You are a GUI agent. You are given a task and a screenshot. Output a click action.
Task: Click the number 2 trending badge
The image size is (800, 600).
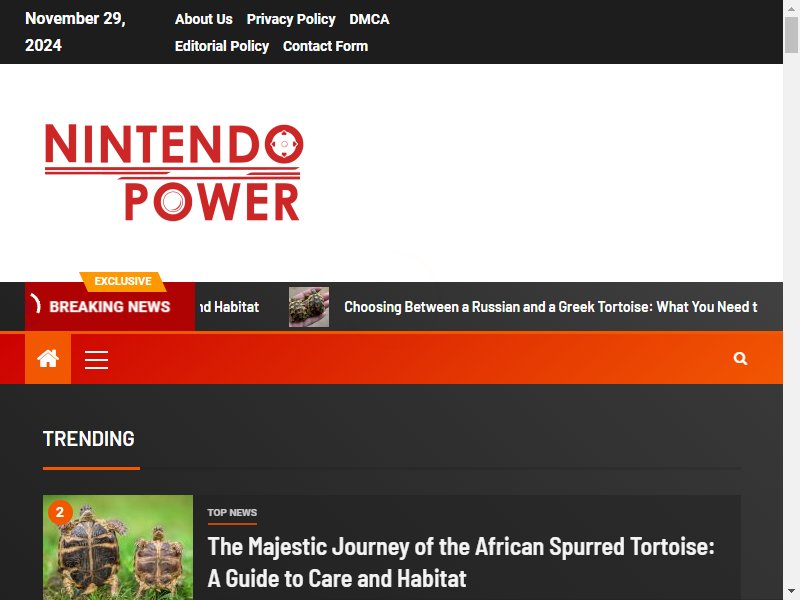click(x=60, y=512)
